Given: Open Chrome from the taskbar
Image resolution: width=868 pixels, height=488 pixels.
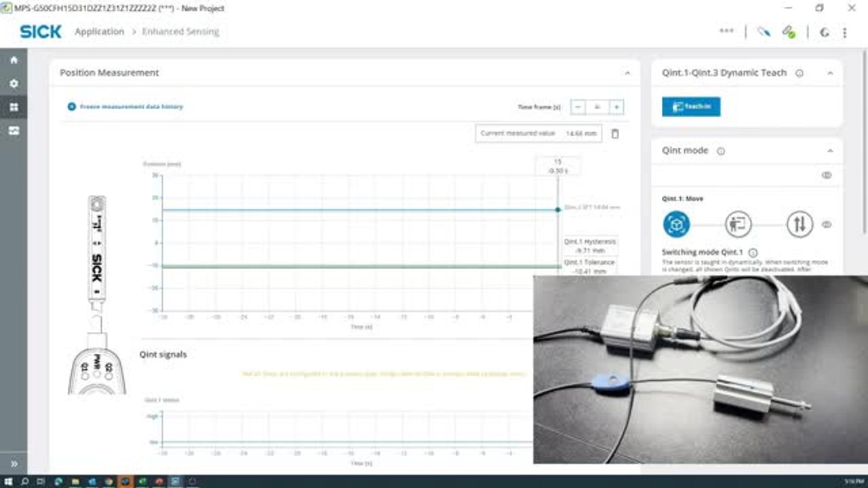Looking at the screenshot, I should coord(108,482).
